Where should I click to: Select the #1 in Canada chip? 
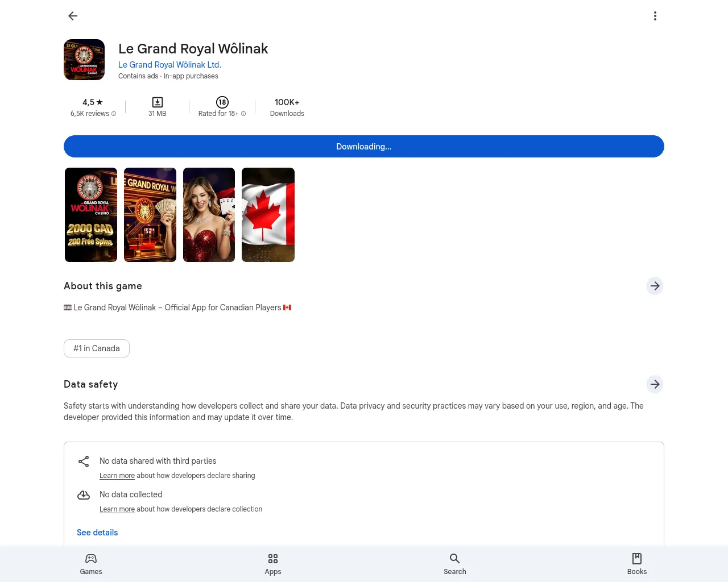(x=97, y=348)
